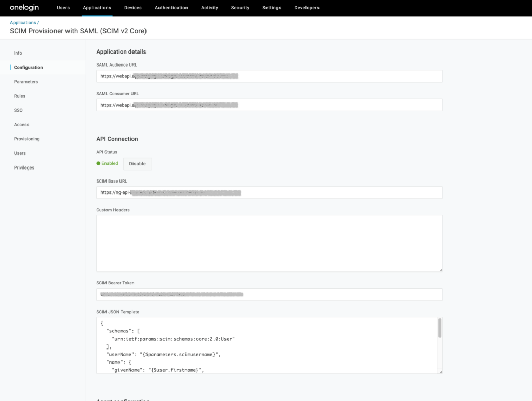This screenshot has width=532, height=401.
Task: Select the Parameters sidebar tab
Action: click(x=26, y=82)
